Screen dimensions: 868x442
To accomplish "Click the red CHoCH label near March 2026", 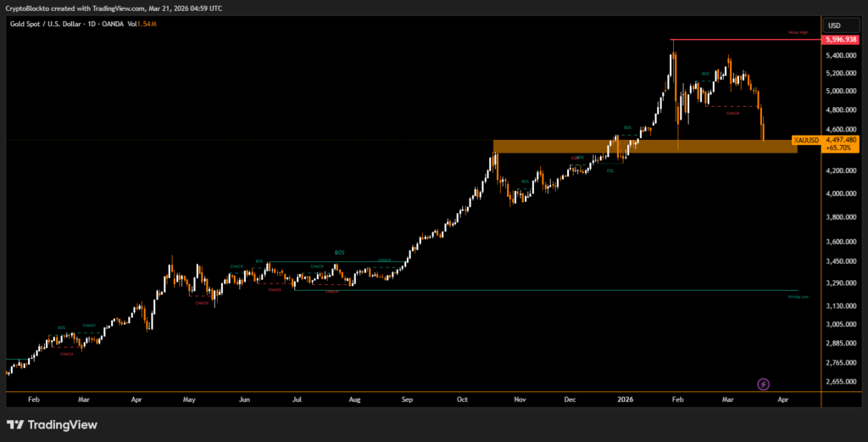I will click(733, 112).
